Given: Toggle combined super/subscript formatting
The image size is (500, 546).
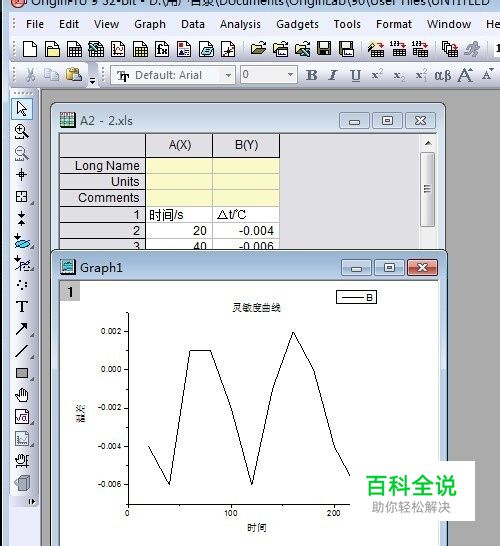Looking at the screenshot, I should pos(421,75).
